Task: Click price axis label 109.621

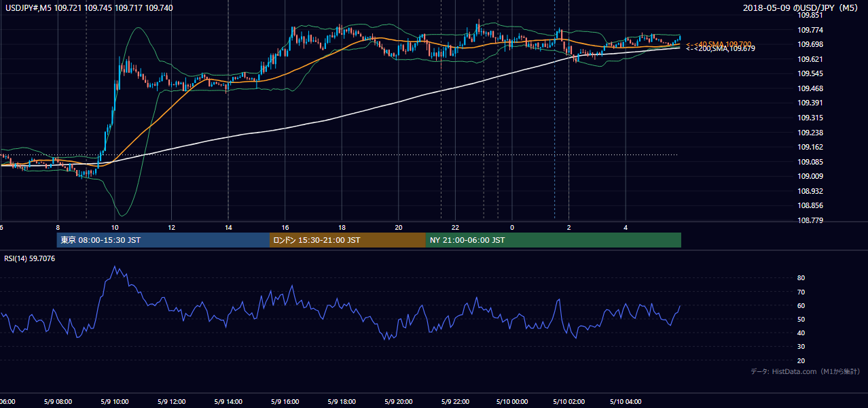Action: coord(810,59)
